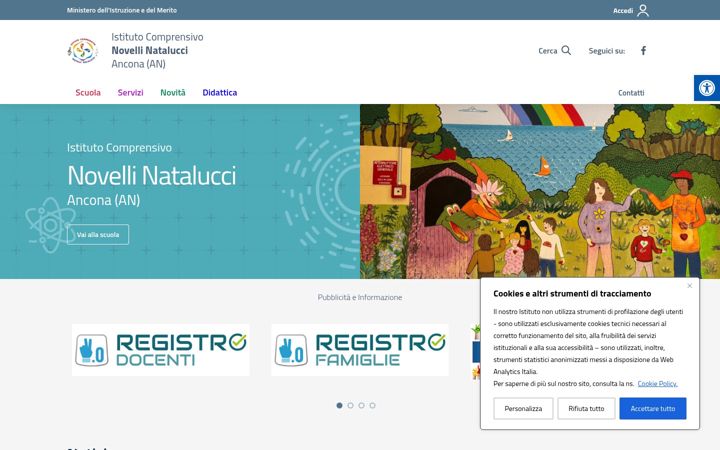This screenshot has height=450, width=720.
Task: Open the search magnifier icon
Action: (566, 51)
